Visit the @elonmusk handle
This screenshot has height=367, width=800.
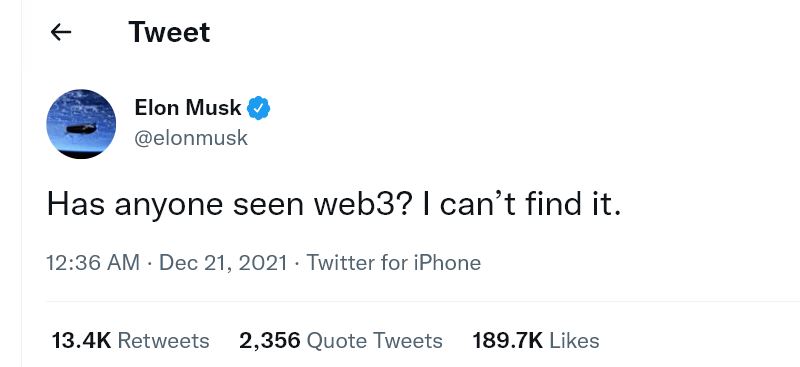[191, 138]
